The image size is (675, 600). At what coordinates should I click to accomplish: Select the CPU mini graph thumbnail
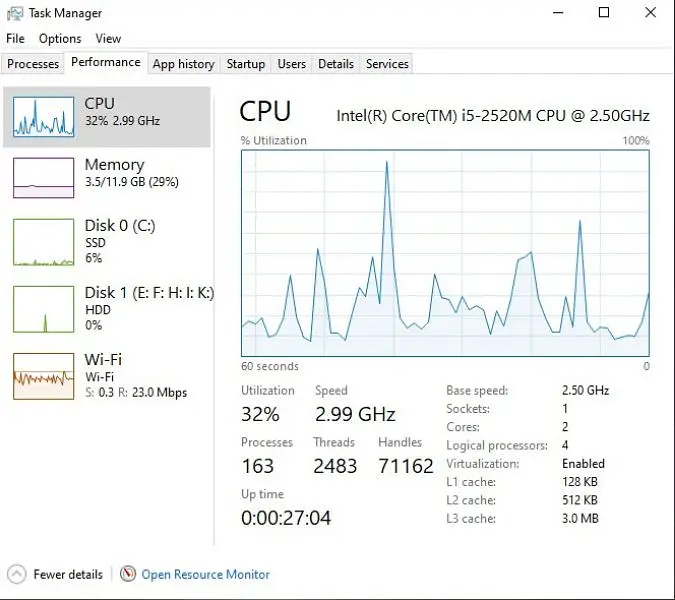[x=43, y=116]
